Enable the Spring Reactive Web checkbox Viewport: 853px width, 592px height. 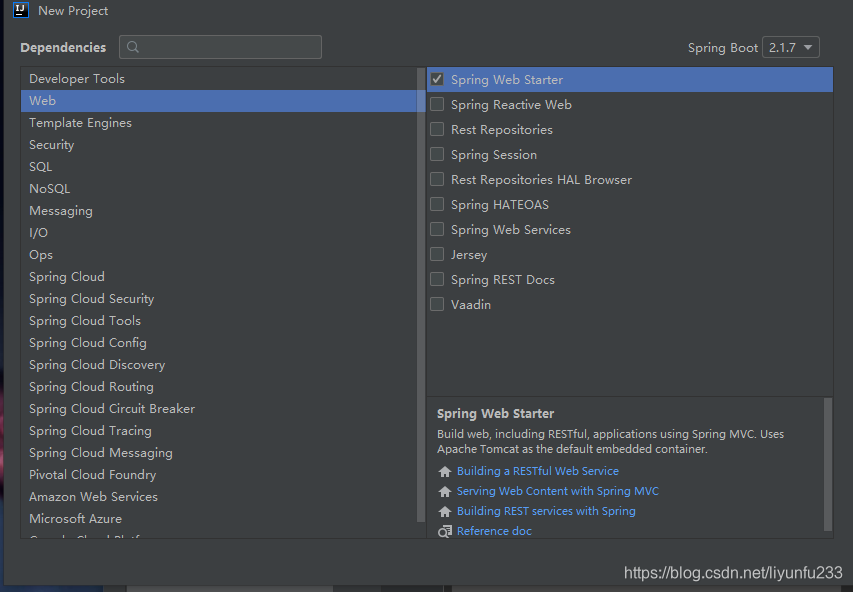point(437,104)
